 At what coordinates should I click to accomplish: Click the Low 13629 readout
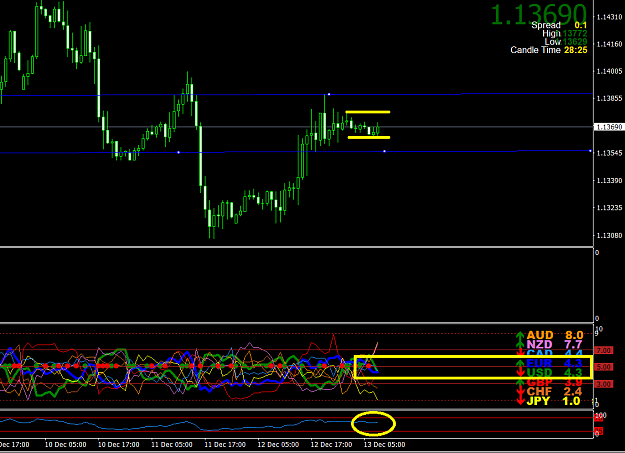(x=566, y=42)
